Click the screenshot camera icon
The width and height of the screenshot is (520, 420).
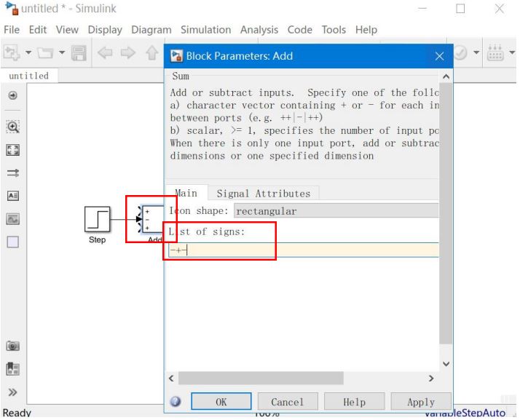[12, 346]
